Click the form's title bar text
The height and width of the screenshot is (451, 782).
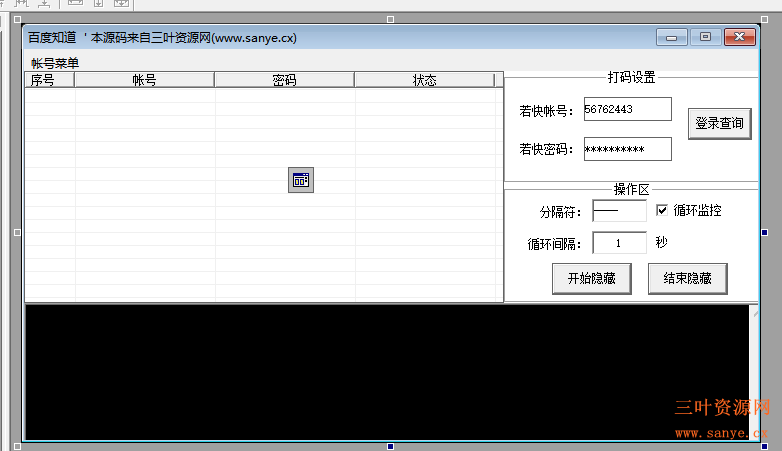point(162,38)
